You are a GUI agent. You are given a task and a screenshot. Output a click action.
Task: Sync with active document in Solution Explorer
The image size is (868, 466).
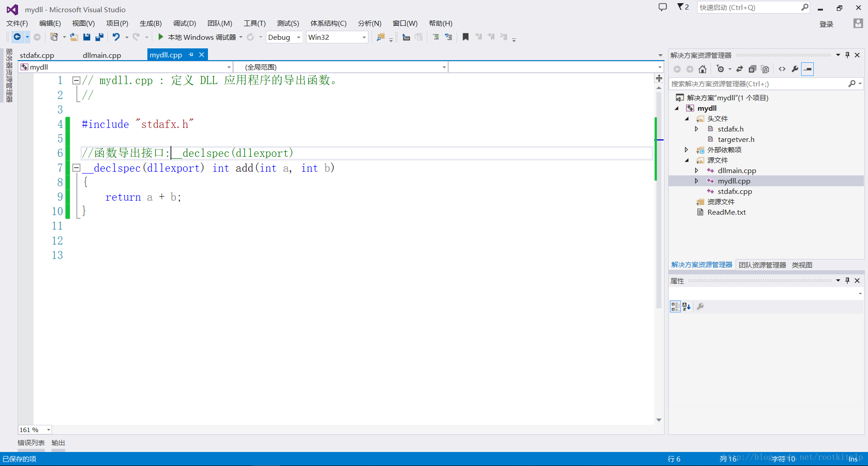[x=740, y=69]
